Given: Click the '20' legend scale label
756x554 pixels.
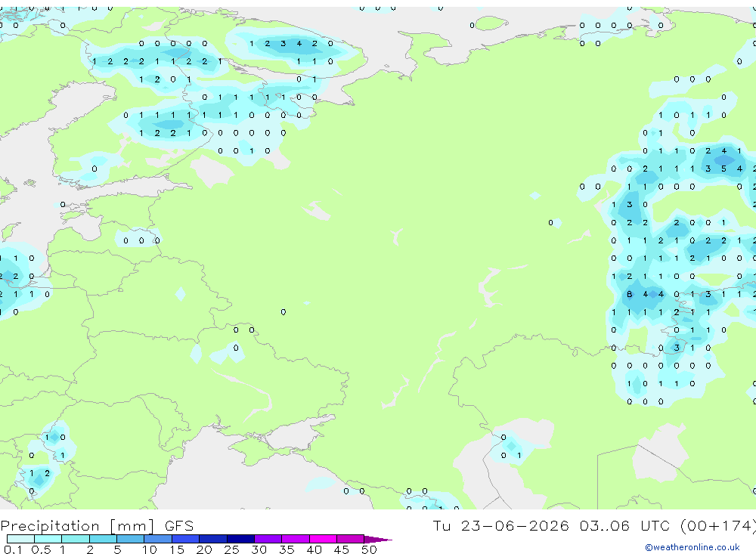Looking at the screenshot, I should pyautogui.click(x=204, y=549).
